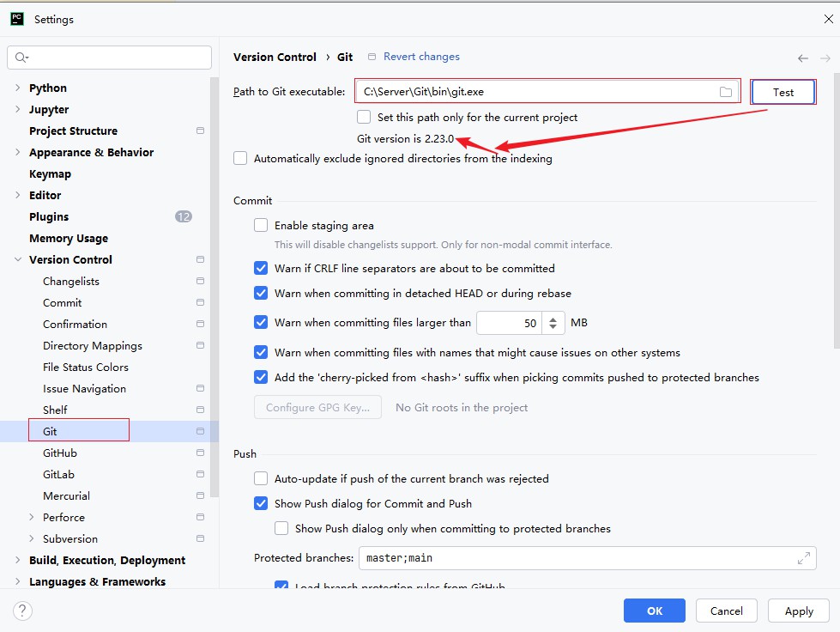The width and height of the screenshot is (840, 632).
Task: Click project-level icon beside GitHub
Action: pos(201,453)
